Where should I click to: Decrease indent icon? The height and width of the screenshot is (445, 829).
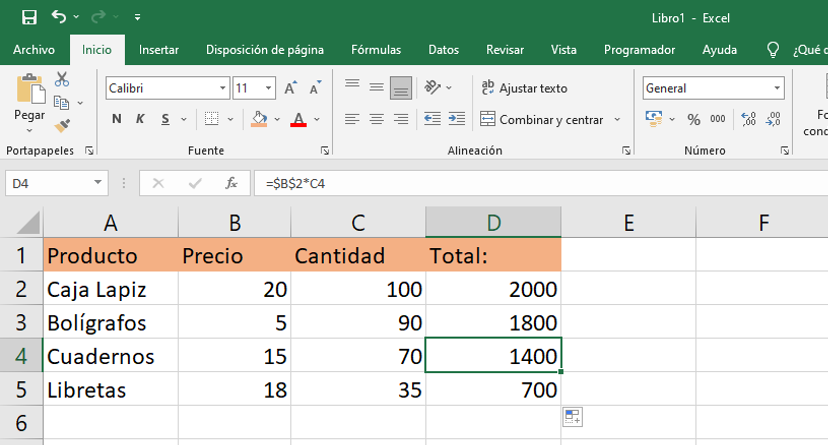coord(432,119)
